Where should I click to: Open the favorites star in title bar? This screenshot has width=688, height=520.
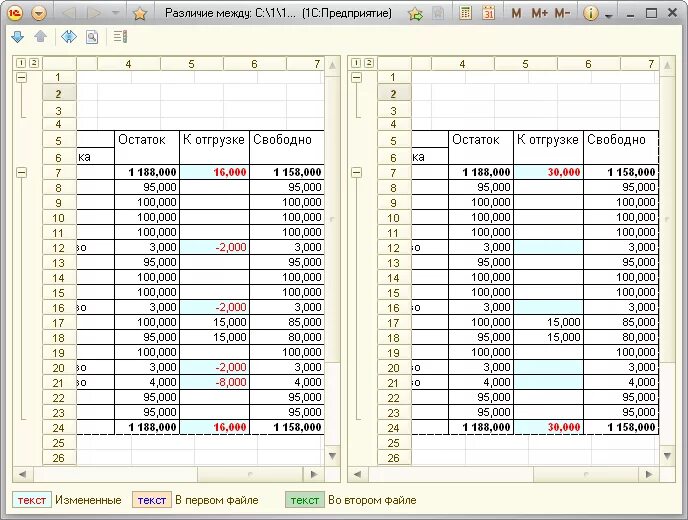click(140, 14)
